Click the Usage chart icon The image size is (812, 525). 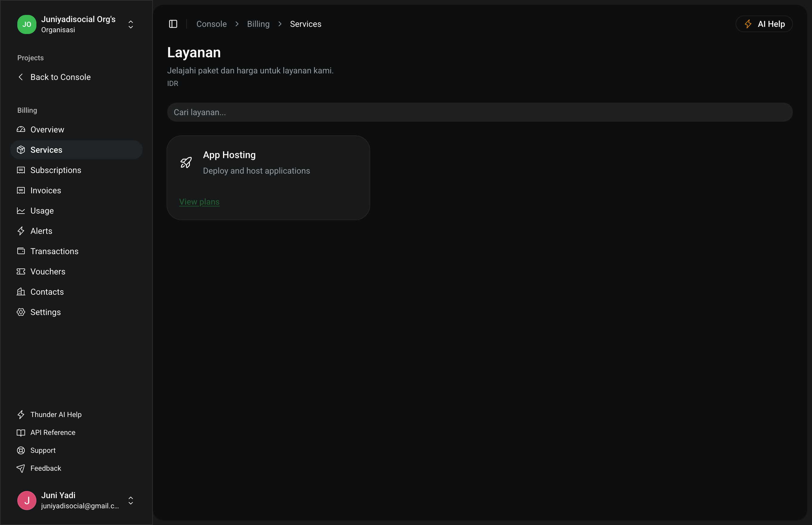pos(21,211)
